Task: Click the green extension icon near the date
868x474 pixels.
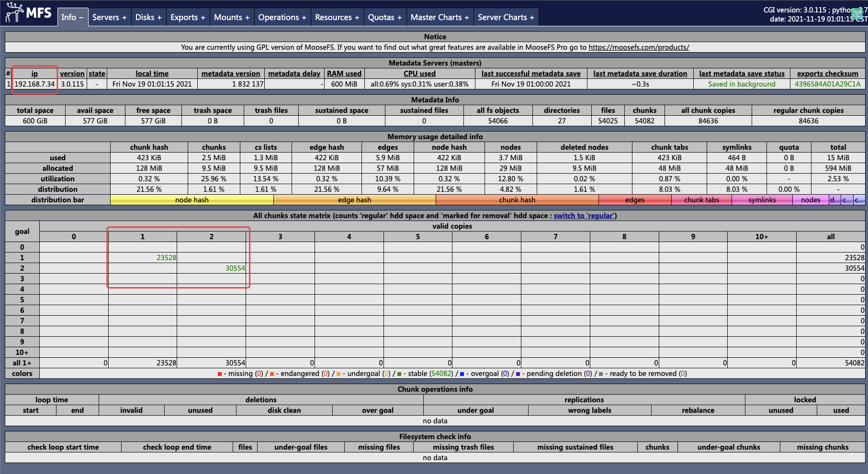Action: (x=857, y=14)
